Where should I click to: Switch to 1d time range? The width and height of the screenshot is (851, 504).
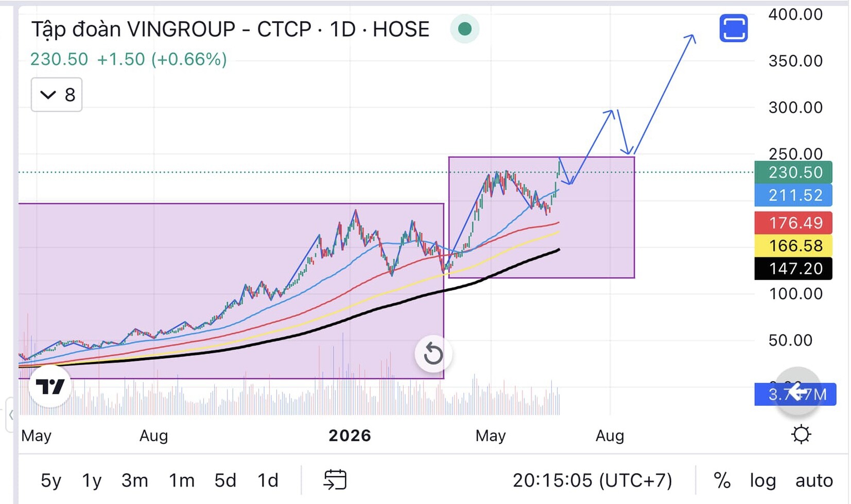click(x=268, y=480)
